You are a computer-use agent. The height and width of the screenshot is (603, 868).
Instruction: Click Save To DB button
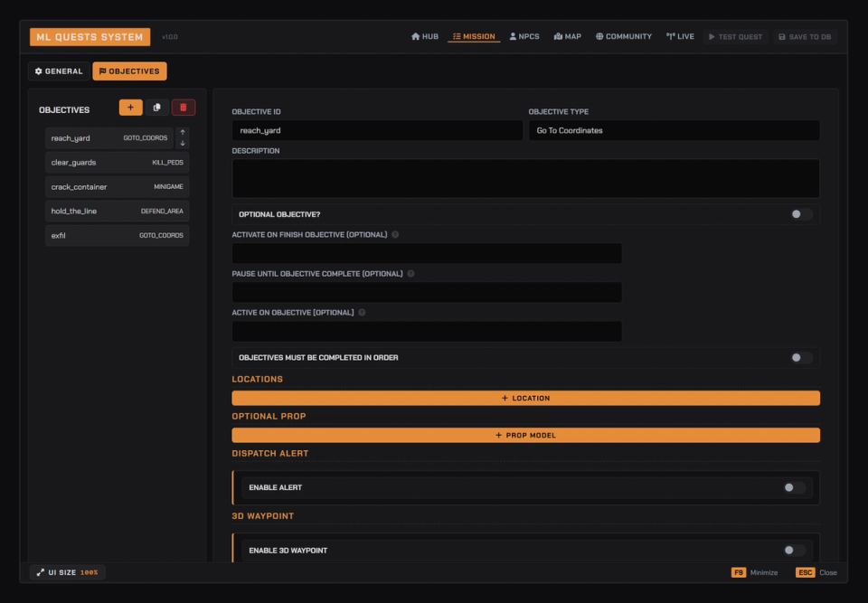[805, 37]
